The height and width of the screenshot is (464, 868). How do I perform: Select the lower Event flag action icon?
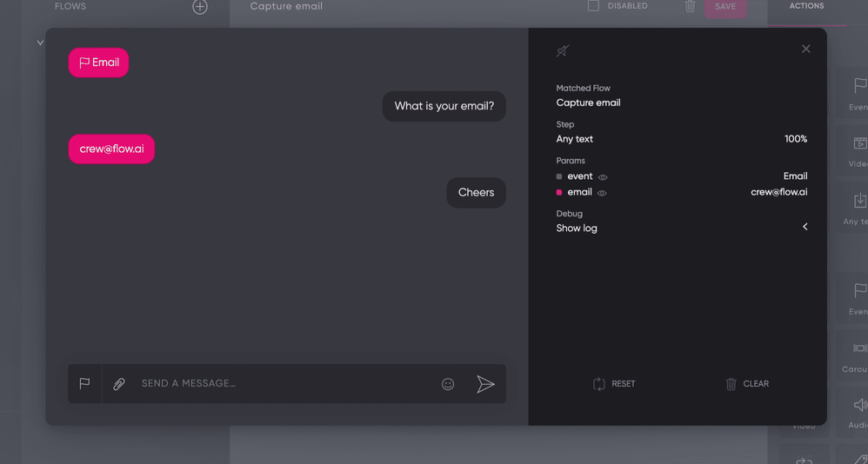pos(859,291)
